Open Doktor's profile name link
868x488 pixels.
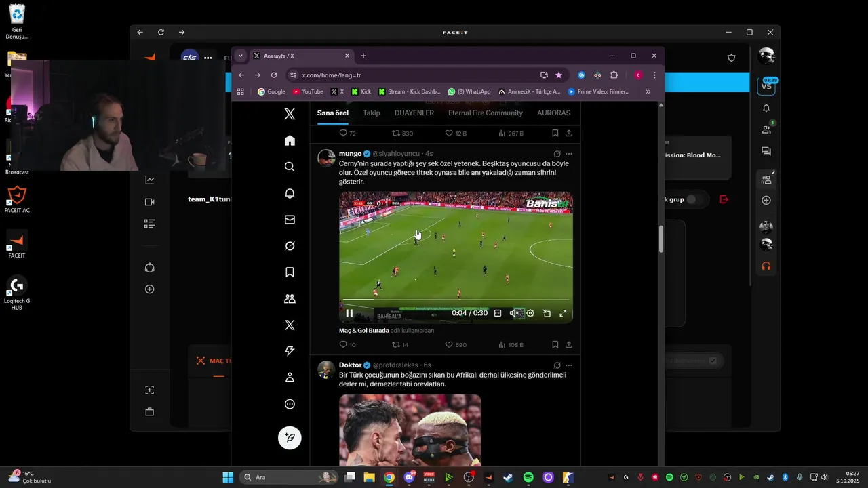pyautogui.click(x=351, y=365)
